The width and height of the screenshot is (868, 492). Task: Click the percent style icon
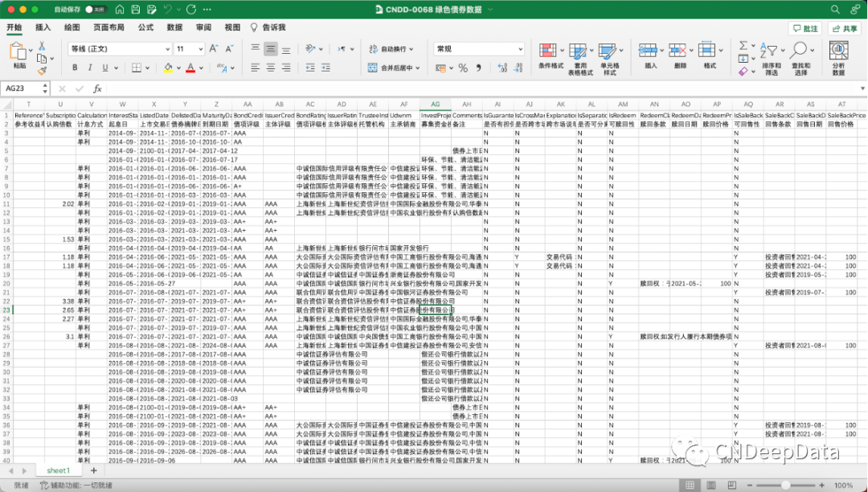point(464,68)
